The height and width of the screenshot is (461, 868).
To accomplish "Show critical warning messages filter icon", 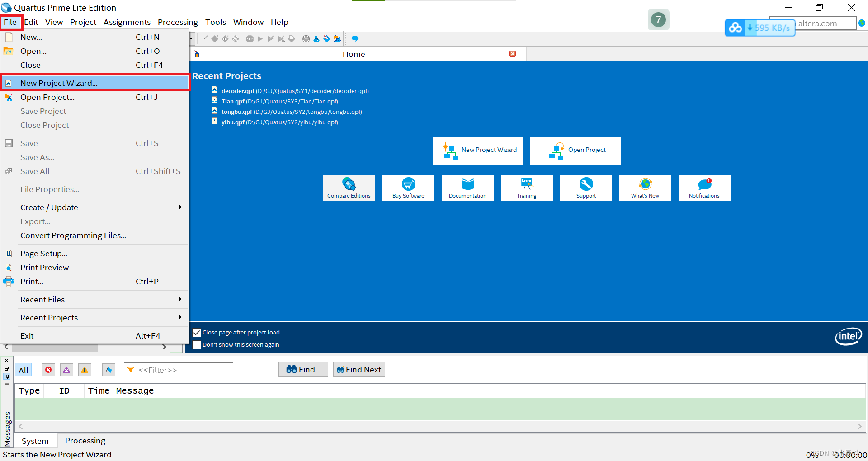I will click(66, 370).
